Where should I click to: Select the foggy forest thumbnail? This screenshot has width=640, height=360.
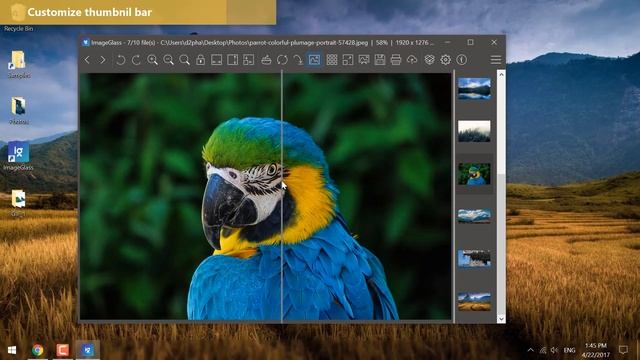click(x=474, y=131)
